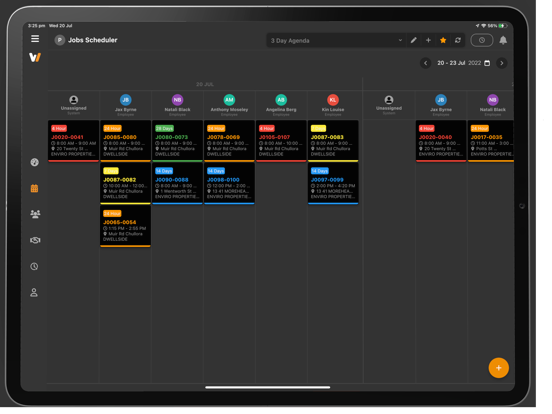Toggle the orange star favorite icon
The height and width of the screenshot is (414, 552).
443,40
